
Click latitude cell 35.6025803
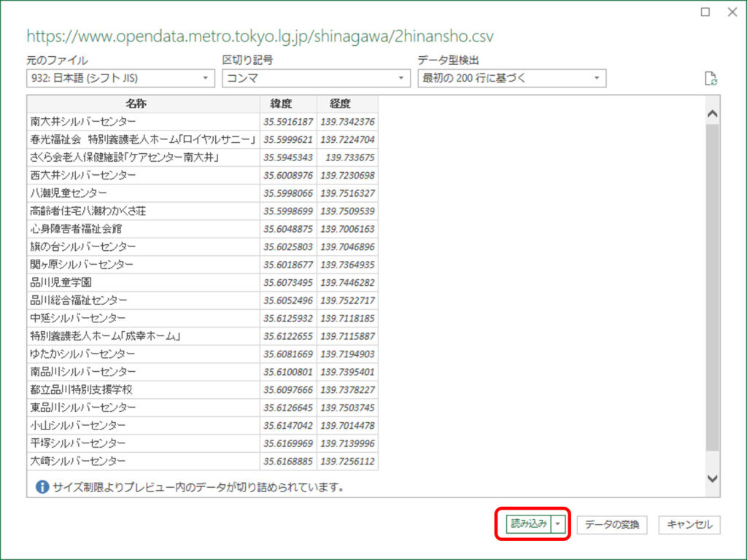pos(288,246)
